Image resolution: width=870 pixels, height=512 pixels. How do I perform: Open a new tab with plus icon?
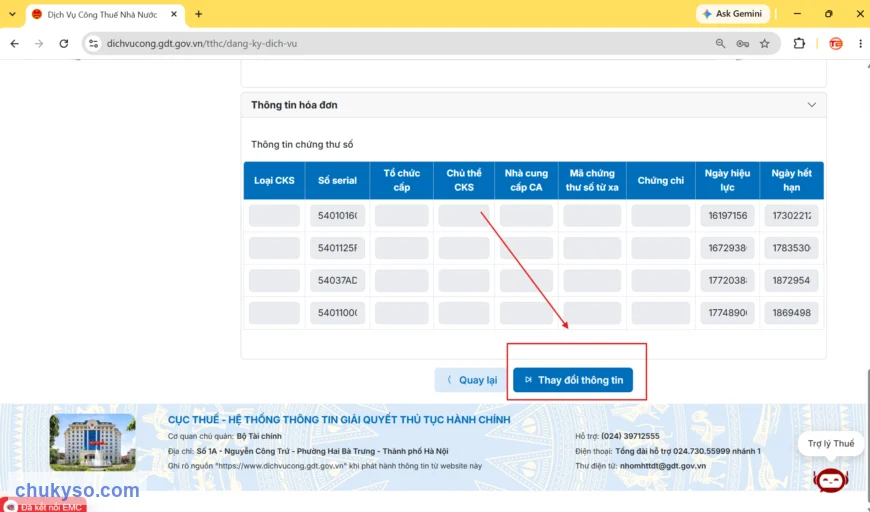pyautogui.click(x=199, y=14)
